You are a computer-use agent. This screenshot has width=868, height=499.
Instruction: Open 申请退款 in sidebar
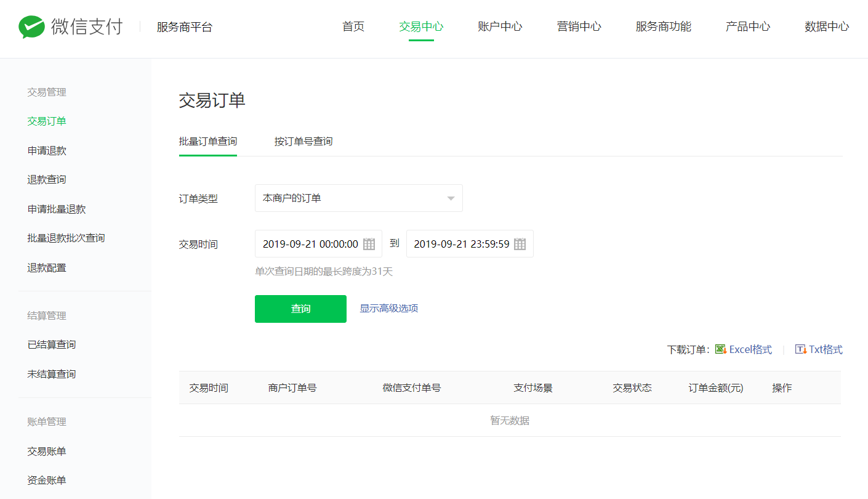47,150
